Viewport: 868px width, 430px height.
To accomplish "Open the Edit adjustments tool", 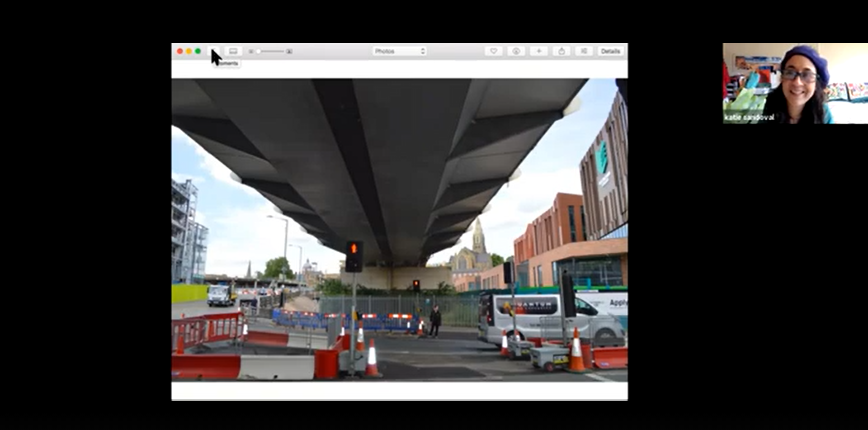I will [x=584, y=51].
